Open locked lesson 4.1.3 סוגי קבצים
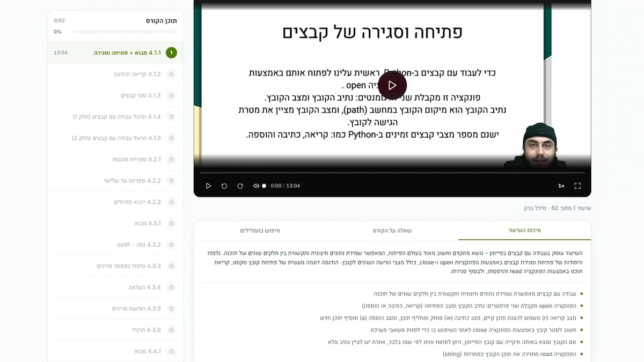644x362 pixels. (115, 95)
